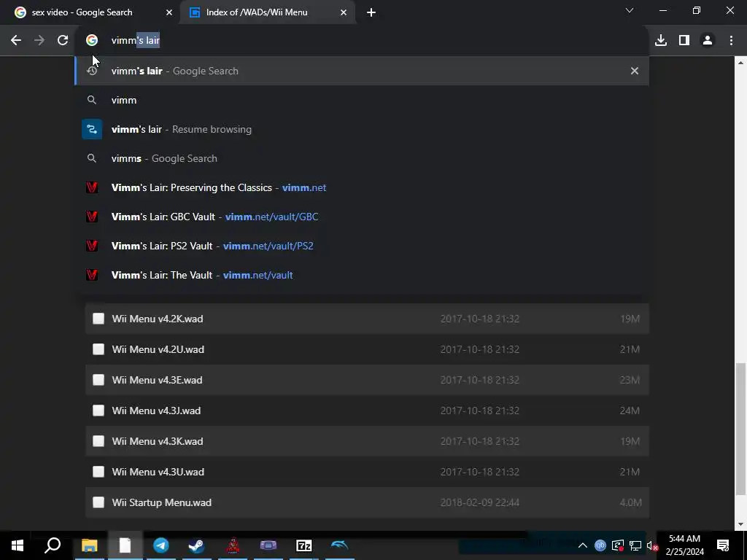The height and width of the screenshot is (560, 747).
Task: Click the Google icon in the address bar
Action: pos(92,41)
